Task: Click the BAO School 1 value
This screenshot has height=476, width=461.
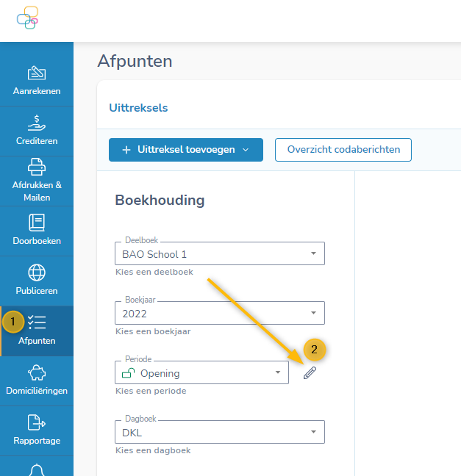Action: tap(154, 254)
